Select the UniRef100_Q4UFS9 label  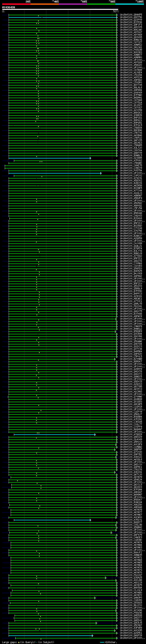click(131, 635)
